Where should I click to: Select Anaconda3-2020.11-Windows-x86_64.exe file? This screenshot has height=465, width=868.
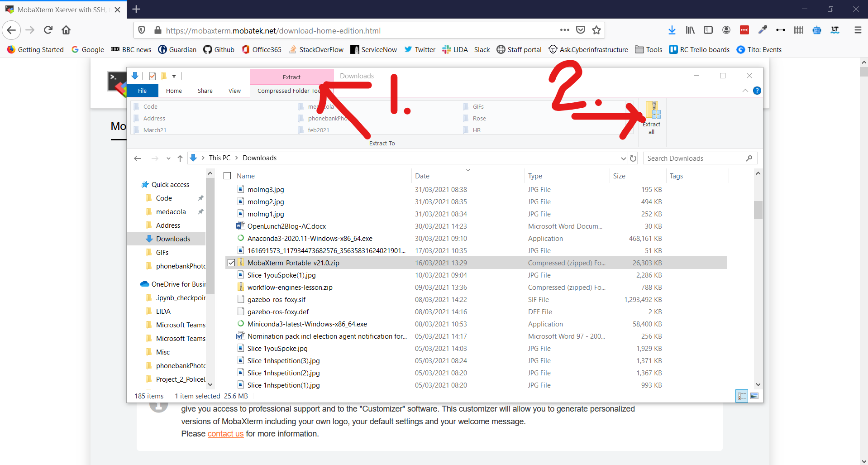[x=310, y=239]
